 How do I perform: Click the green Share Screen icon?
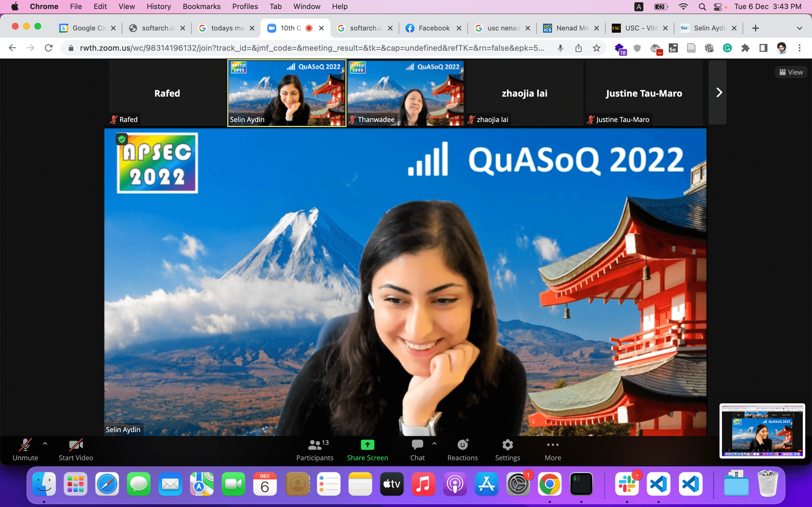coord(367,445)
